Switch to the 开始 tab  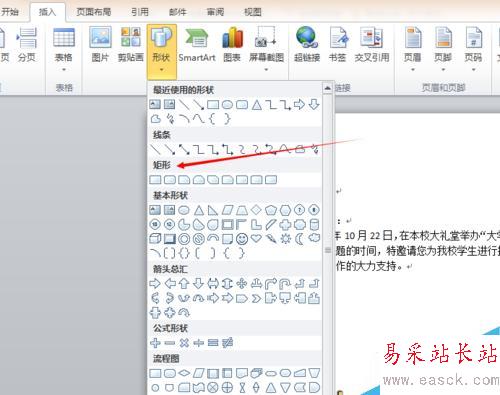point(9,12)
